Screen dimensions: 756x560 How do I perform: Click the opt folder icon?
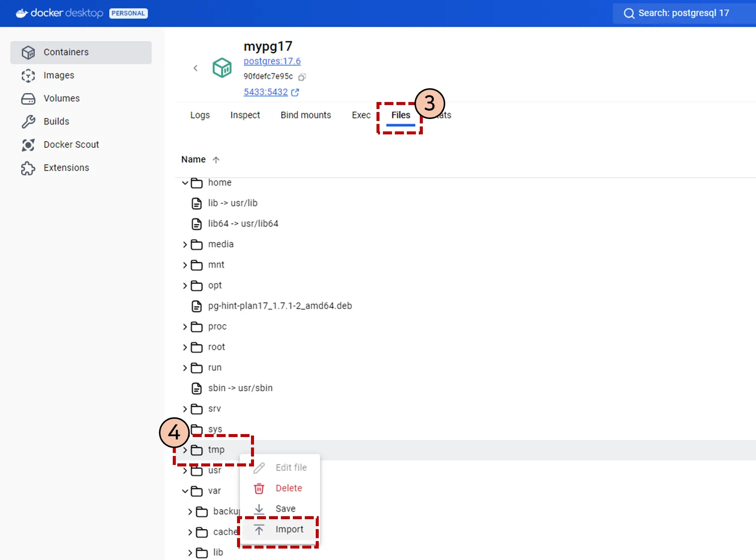point(197,286)
